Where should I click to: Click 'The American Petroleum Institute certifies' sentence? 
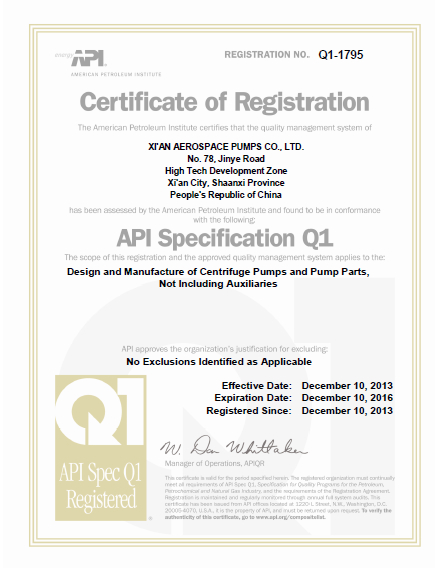[x=225, y=128]
